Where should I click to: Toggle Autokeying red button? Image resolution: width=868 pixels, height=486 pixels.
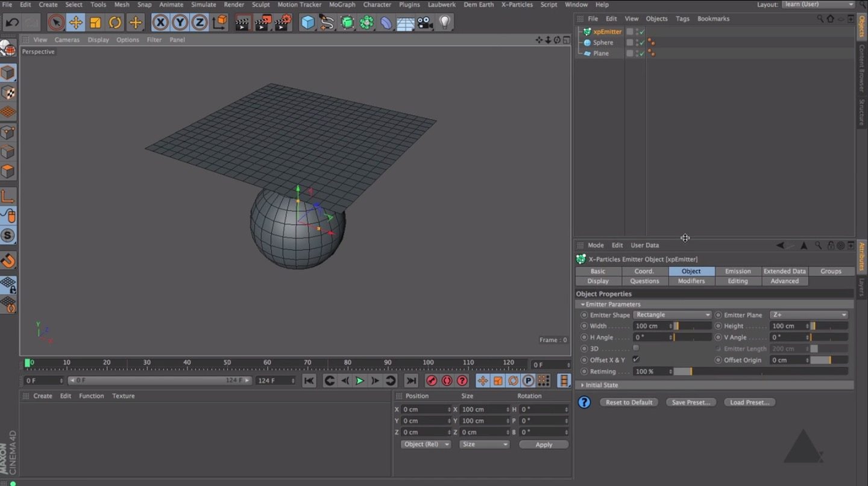click(447, 381)
